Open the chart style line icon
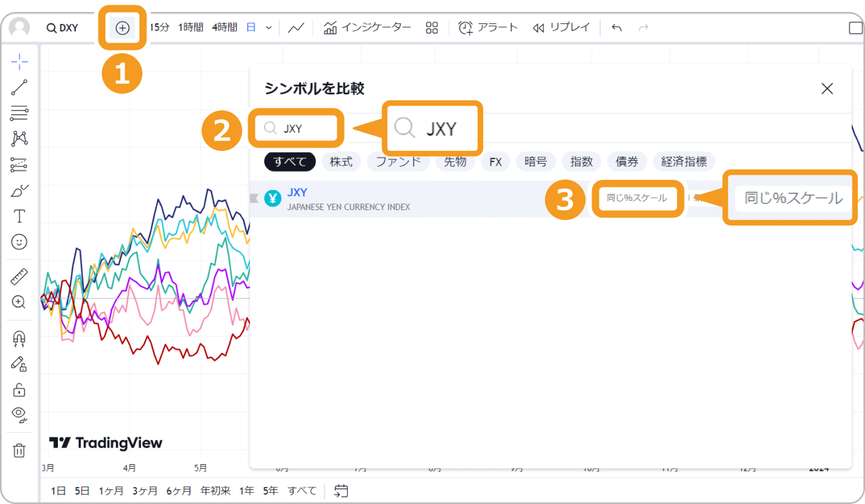Viewport: 865px width, 504px height. coord(296,28)
